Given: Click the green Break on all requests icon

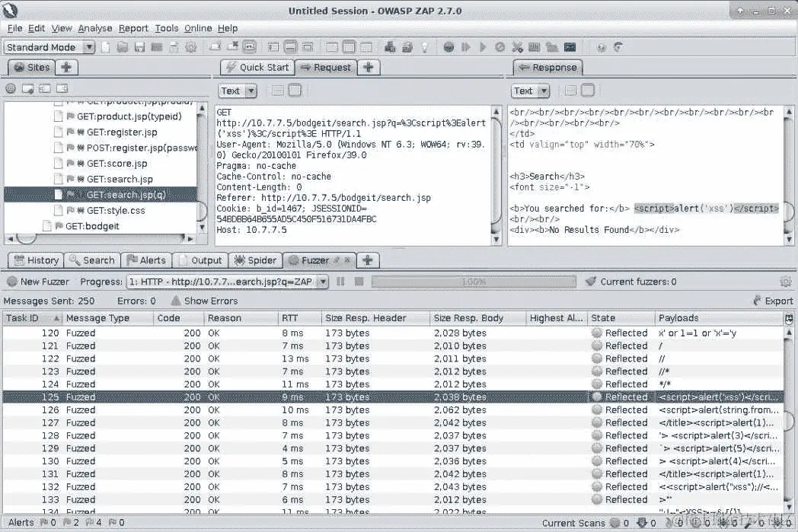Looking at the screenshot, I should click(x=448, y=47).
